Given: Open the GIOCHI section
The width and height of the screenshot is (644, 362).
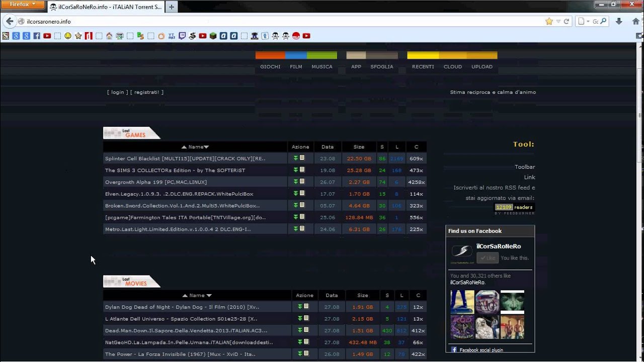Looking at the screenshot, I should 270,66.
